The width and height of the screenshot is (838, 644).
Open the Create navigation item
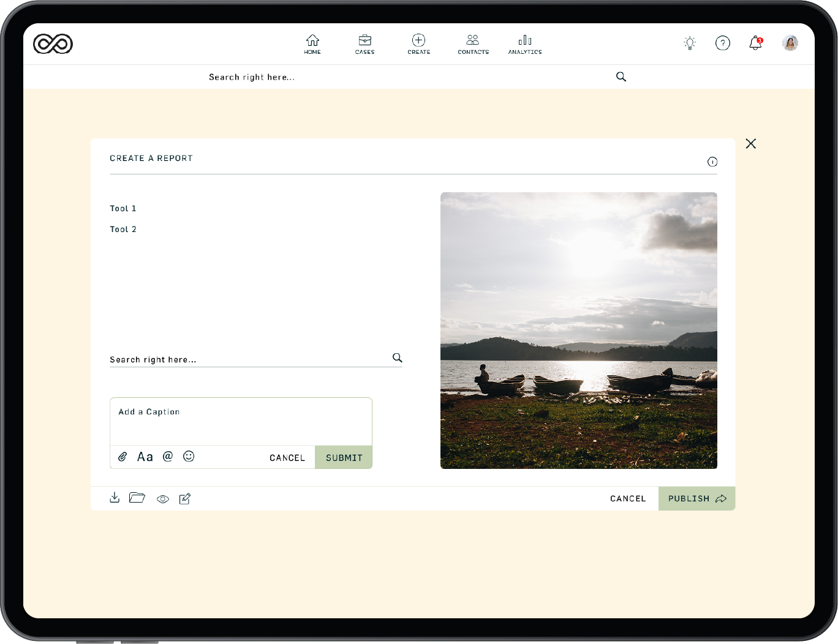tap(419, 44)
